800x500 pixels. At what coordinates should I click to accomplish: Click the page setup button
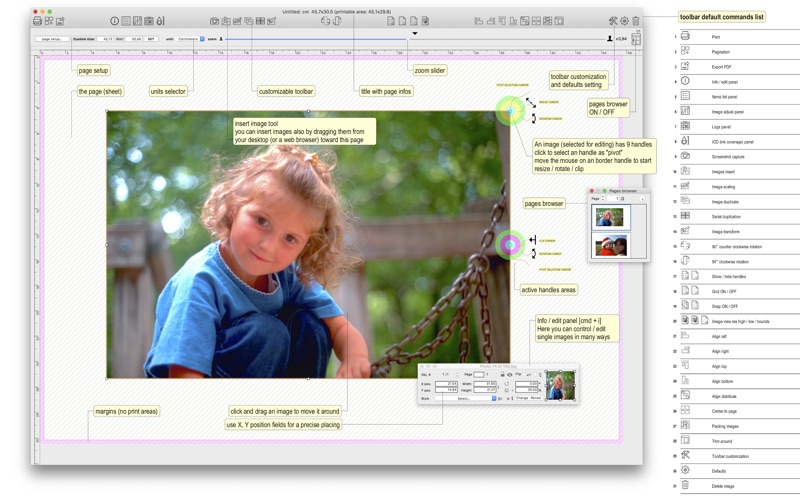[52, 39]
